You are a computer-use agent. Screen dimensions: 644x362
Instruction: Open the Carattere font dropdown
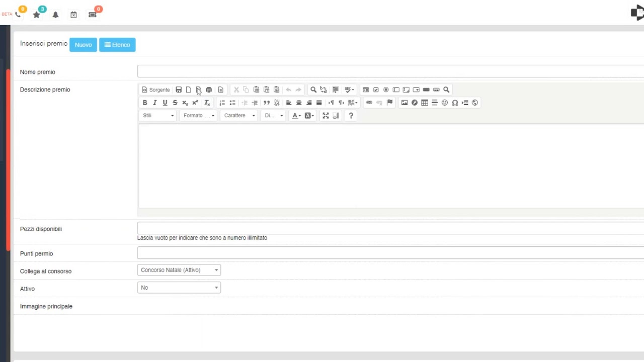[x=239, y=116]
